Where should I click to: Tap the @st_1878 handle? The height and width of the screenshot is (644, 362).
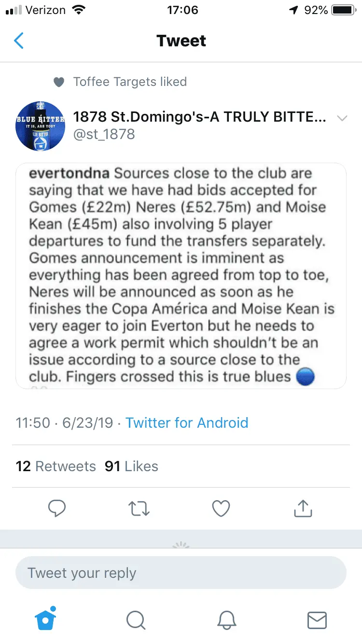click(104, 134)
